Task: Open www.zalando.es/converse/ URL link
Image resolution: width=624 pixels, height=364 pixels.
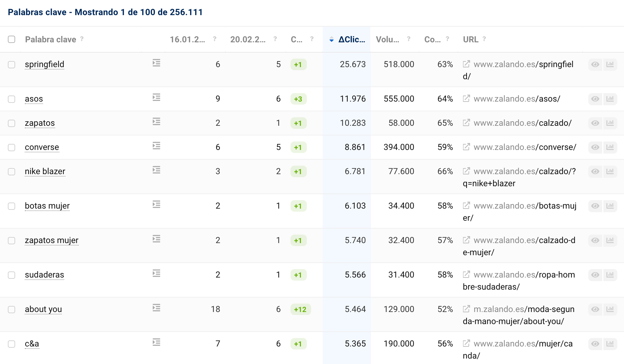Action: coord(525,147)
